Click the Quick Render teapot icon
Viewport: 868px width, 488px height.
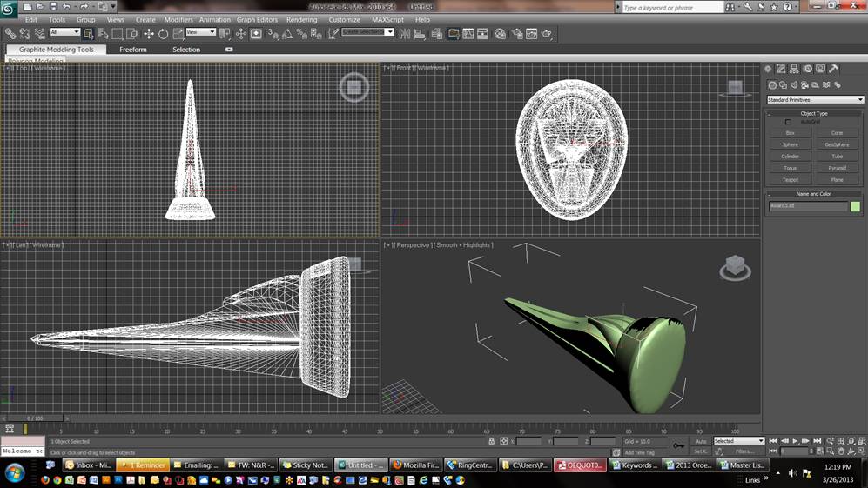tap(547, 34)
